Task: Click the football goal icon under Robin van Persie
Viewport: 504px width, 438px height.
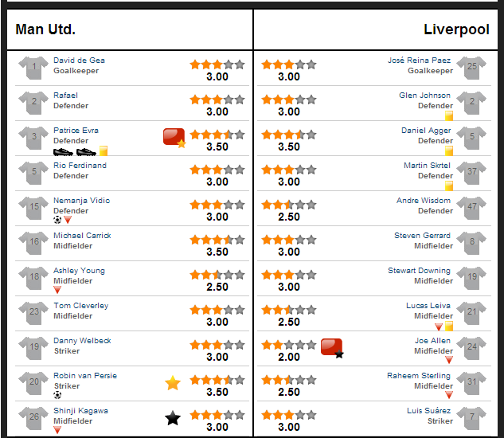Action: click(x=57, y=395)
